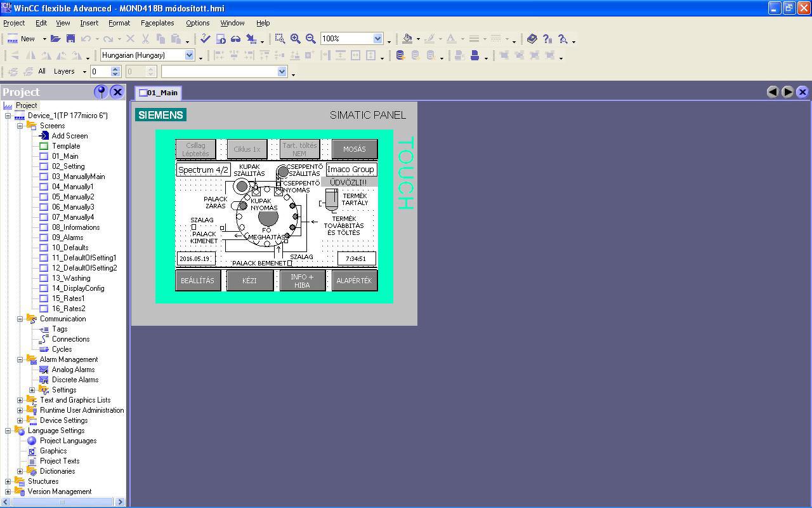Image resolution: width=812 pixels, height=508 pixels.
Task: Select the Template item under Screens
Action: [66, 146]
